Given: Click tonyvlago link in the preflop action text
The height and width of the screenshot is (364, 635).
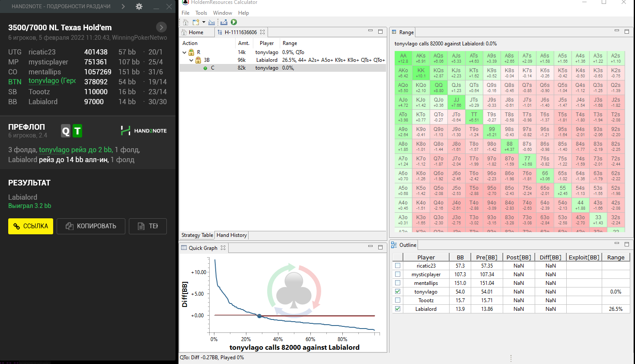Looking at the screenshot, I should coord(54,150).
